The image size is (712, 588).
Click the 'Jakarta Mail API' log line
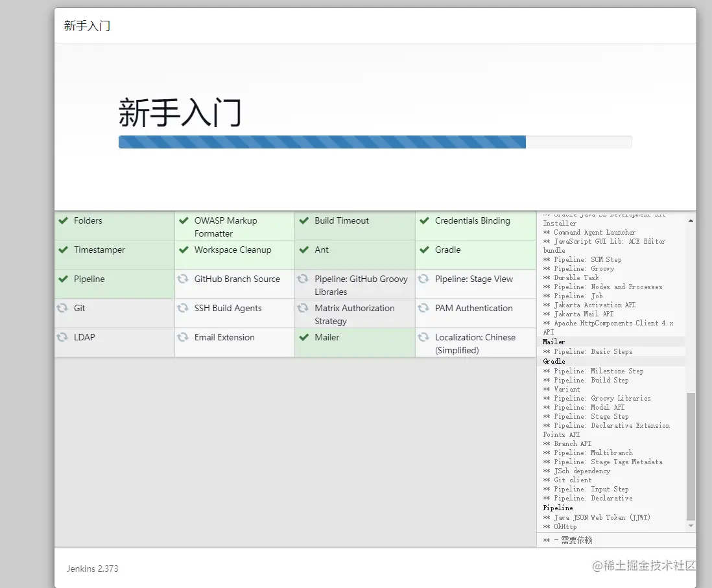578,314
